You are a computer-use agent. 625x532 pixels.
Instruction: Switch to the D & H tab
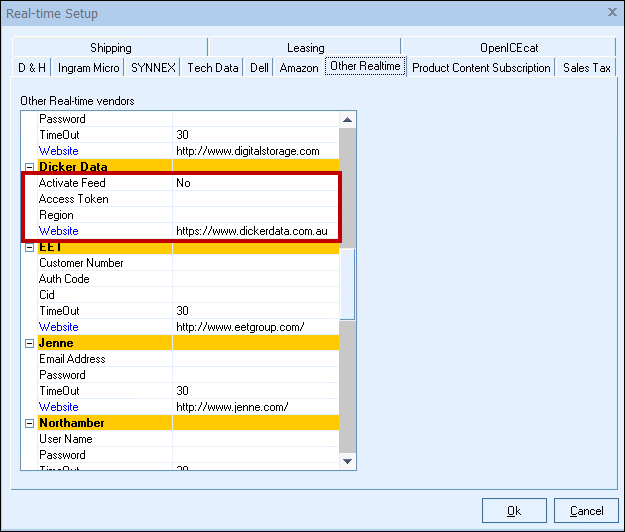point(32,68)
